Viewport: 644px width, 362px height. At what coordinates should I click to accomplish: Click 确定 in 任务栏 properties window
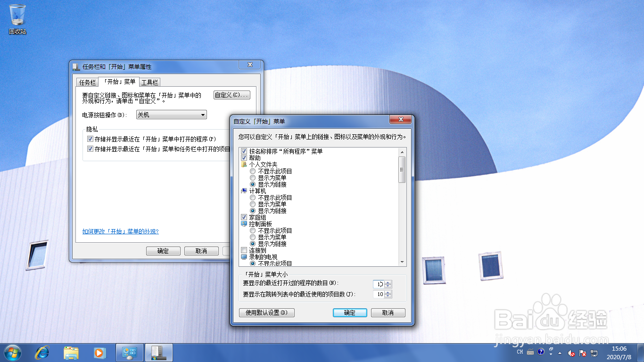pos(163,251)
